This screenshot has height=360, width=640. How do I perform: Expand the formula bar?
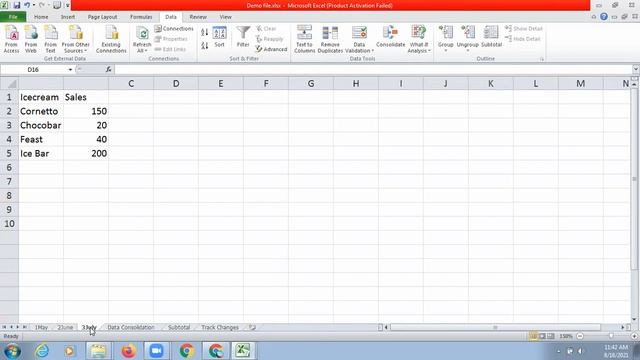636,69
